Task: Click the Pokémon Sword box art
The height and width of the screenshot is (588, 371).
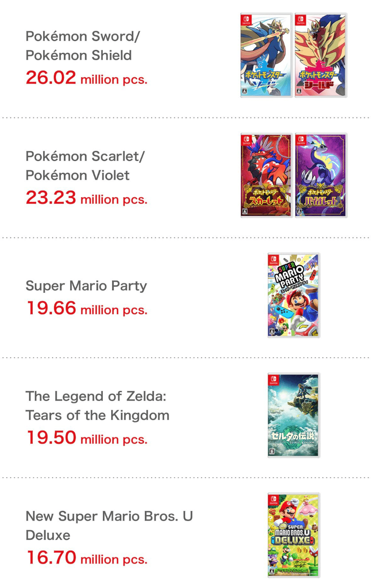Action: click(266, 55)
